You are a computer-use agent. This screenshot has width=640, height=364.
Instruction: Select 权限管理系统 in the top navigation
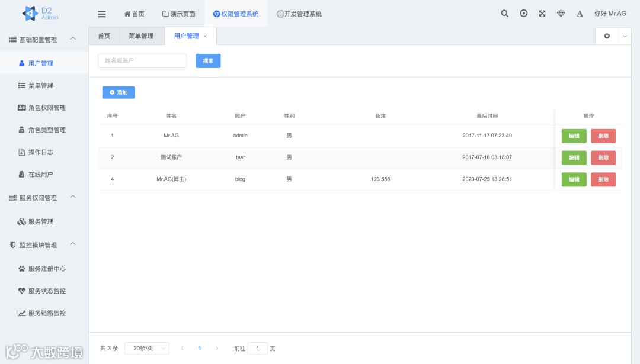[x=236, y=14]
